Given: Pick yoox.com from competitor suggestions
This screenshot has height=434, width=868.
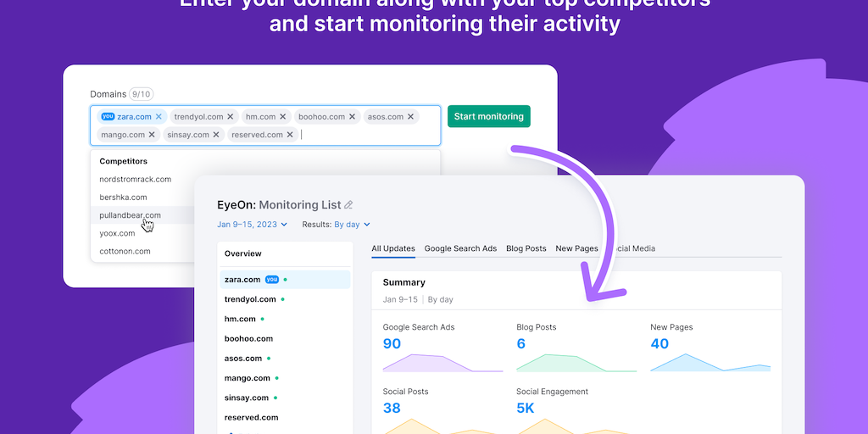Looking at the screenshot, I should pos(117,233).
